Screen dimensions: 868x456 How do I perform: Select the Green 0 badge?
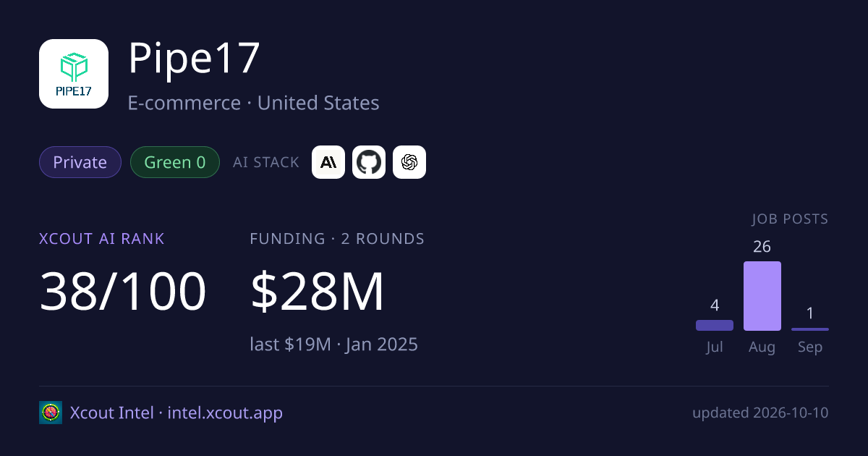point(175,162)
